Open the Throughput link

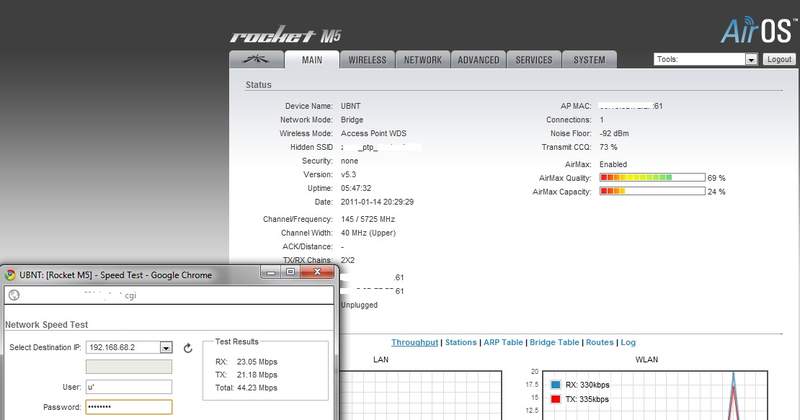tap(415, 342)
